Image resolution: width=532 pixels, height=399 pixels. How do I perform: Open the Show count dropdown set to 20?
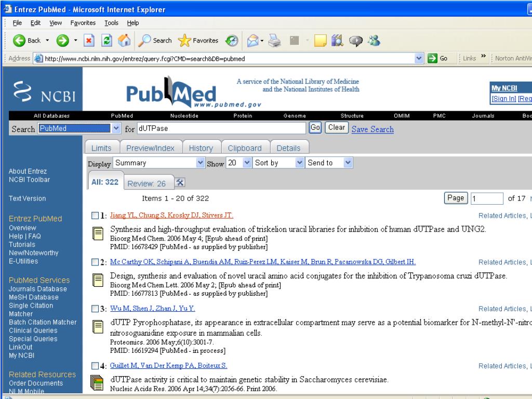(239, 163)
